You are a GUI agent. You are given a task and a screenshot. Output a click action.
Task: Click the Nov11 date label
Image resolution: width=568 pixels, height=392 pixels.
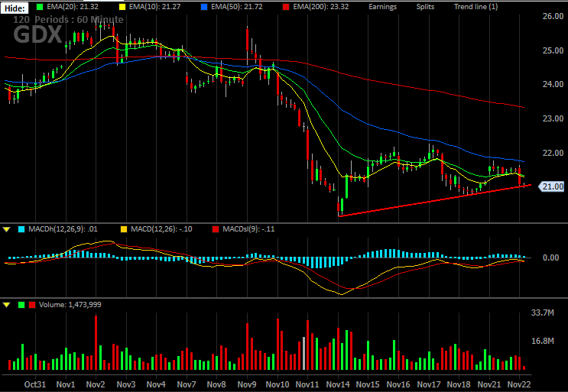pyautogui.click(x=307, y=384)
